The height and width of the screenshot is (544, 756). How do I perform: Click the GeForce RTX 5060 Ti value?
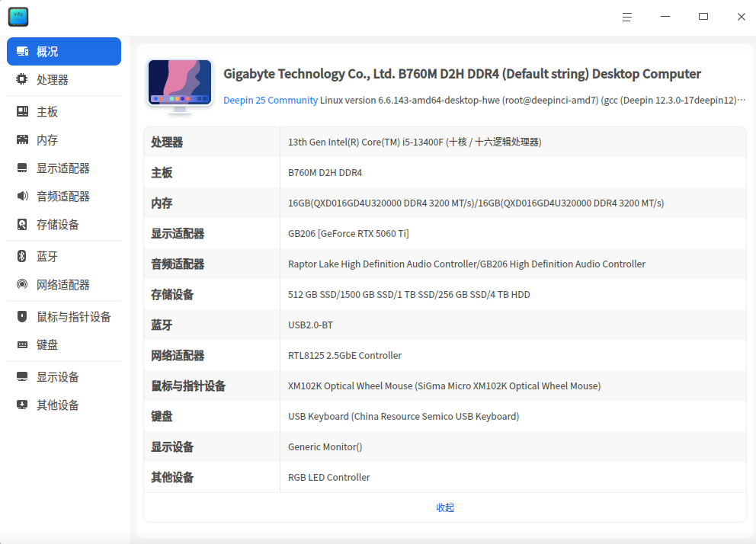pyautogui.click(x=348, y=234)
